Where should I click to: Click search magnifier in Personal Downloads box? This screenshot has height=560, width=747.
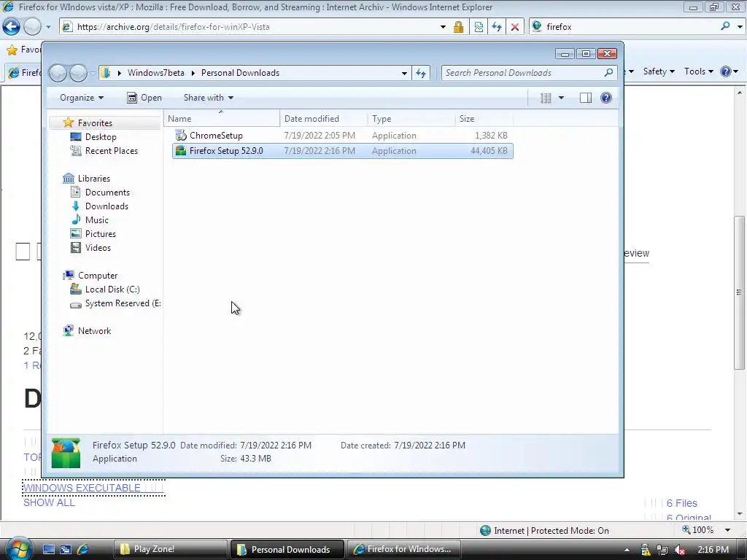(608, 72)
